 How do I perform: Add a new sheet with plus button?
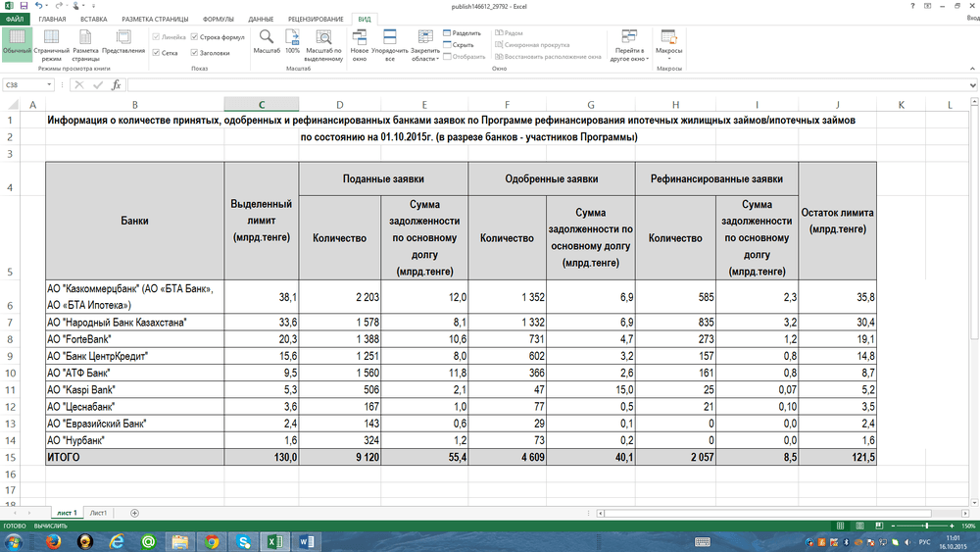[134, 513]
